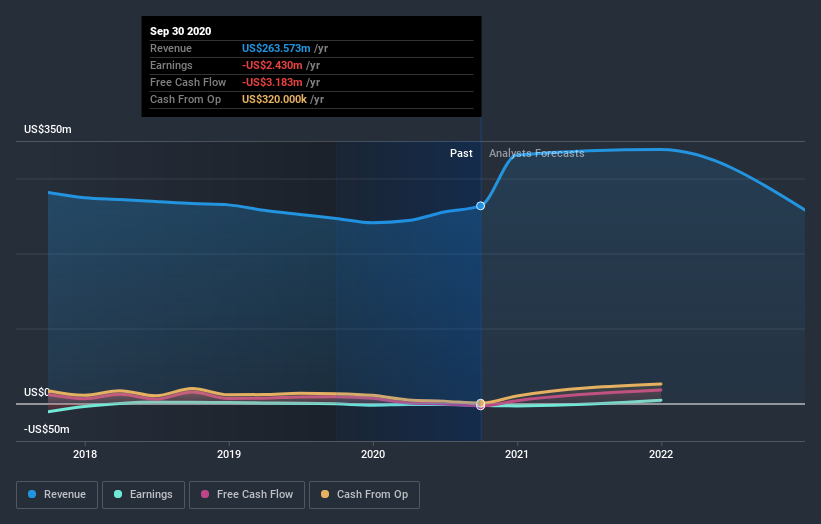Click the Earnings row label in tooltip
821x524 pixels.
coord(171,65)
